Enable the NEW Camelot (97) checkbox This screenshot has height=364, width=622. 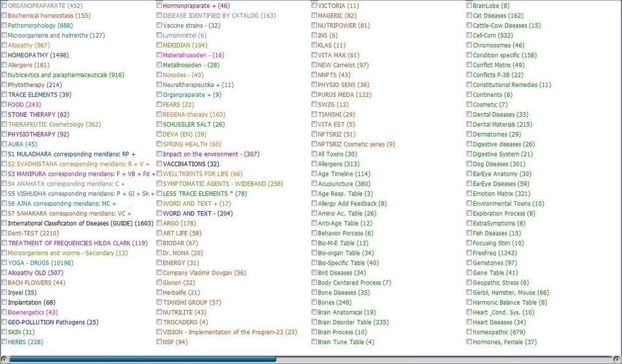click(314, 65)
